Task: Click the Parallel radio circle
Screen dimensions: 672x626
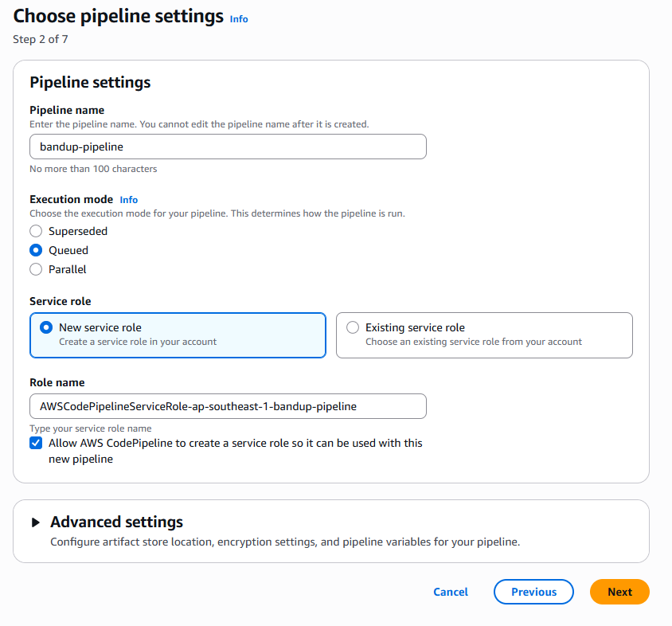Action: [x=35, y=269]
